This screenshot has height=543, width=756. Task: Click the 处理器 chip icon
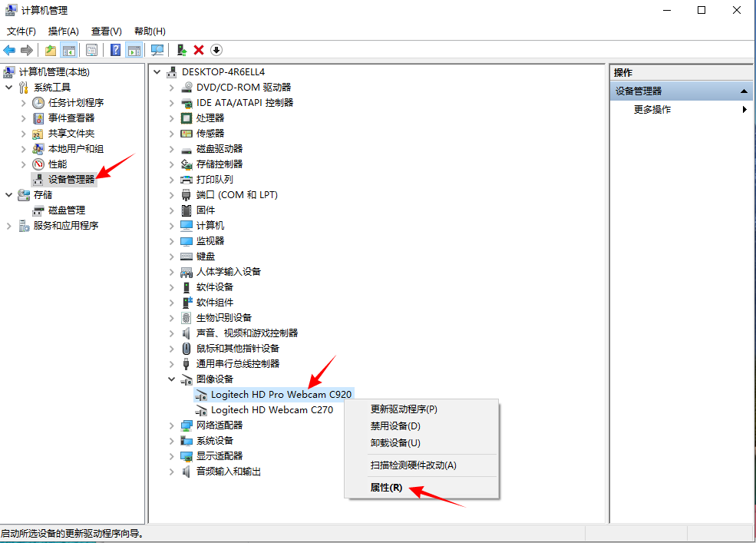(x=187, y=118)
